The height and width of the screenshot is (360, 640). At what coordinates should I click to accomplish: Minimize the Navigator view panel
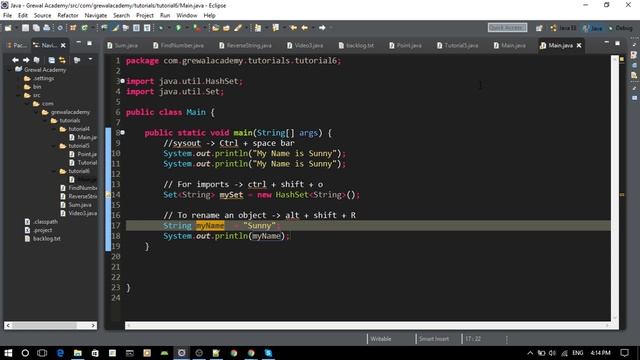pos(78,43)
